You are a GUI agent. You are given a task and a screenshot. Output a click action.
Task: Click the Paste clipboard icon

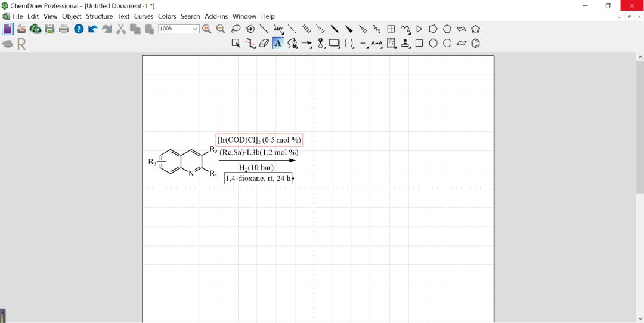pyautogui.click(x=149, y=29)
